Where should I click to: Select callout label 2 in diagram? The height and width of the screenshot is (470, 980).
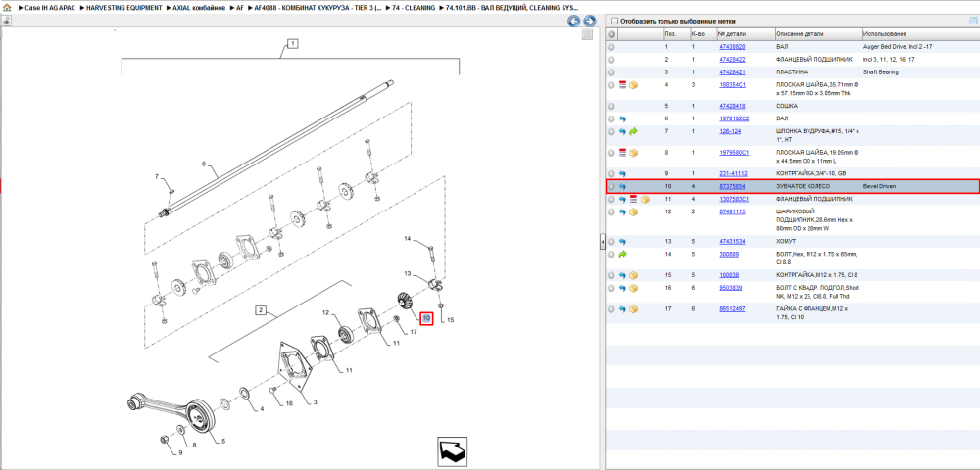[x=263, y=309]
